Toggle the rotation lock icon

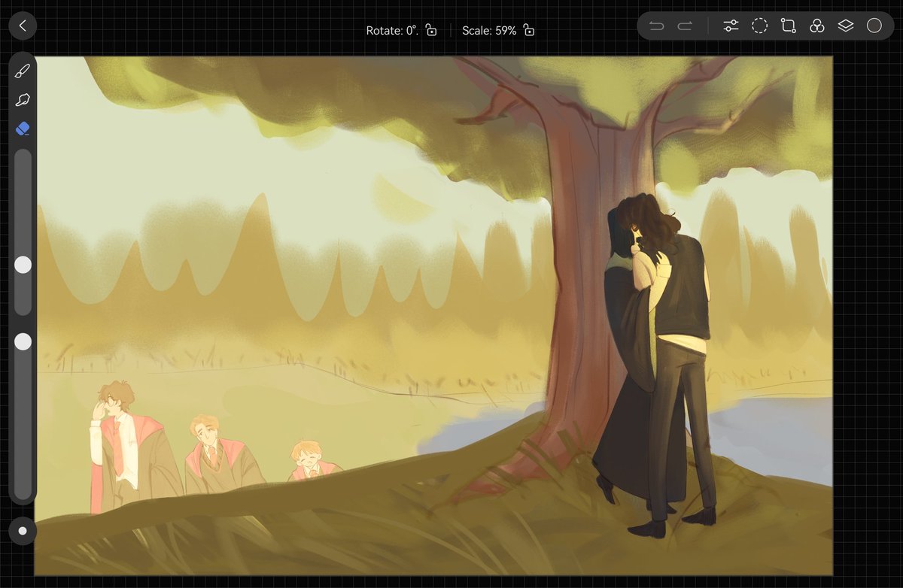pos(431,31)
